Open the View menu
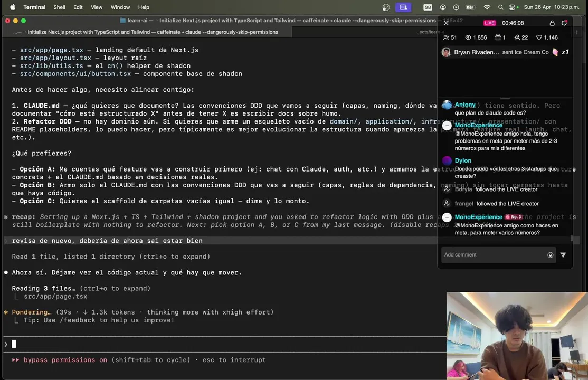Viewport: 588px width, 380px height. 97,7
